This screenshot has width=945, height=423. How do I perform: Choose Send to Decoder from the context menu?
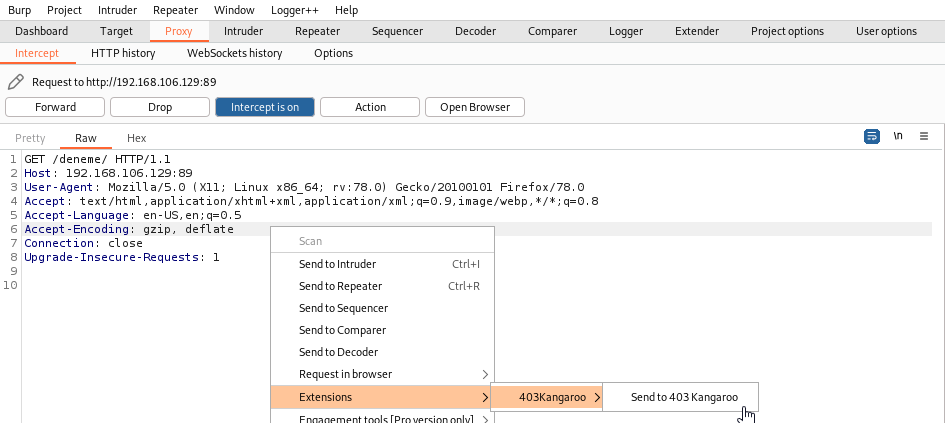tap(383, 352)
